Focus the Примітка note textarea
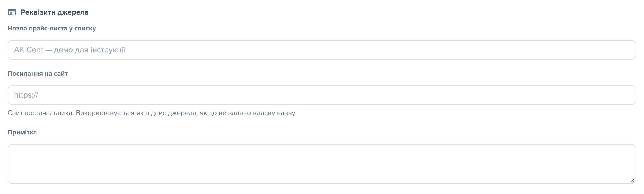 click(x=322, y=164)
